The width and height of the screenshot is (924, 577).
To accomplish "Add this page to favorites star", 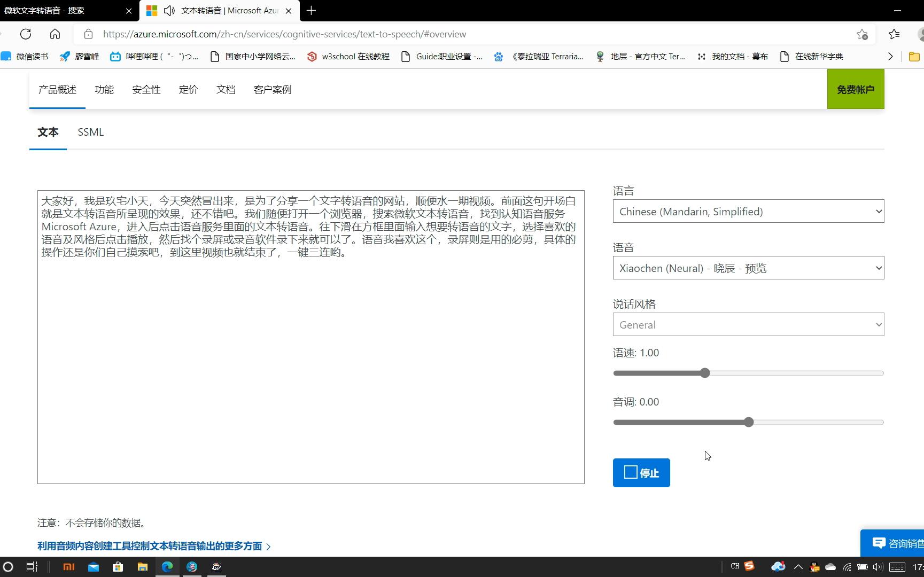I will (862, 34).
